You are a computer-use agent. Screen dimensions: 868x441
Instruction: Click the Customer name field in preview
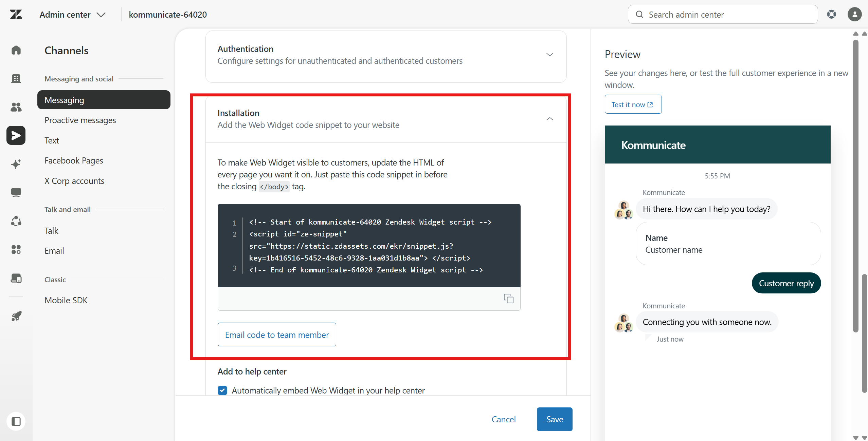(x=728, y=244)
